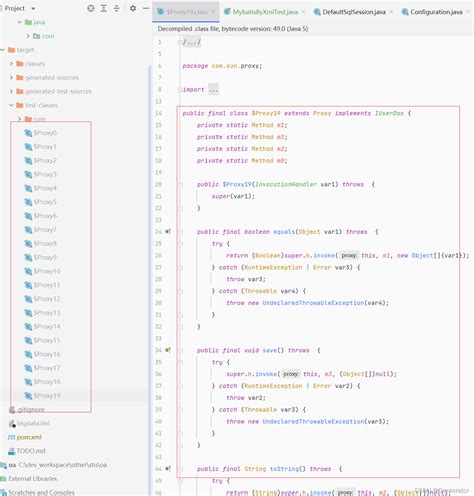The image size is (474, 496).
Task: Click the implements gutter icon beside the toString method
Action: click(168, 469)
